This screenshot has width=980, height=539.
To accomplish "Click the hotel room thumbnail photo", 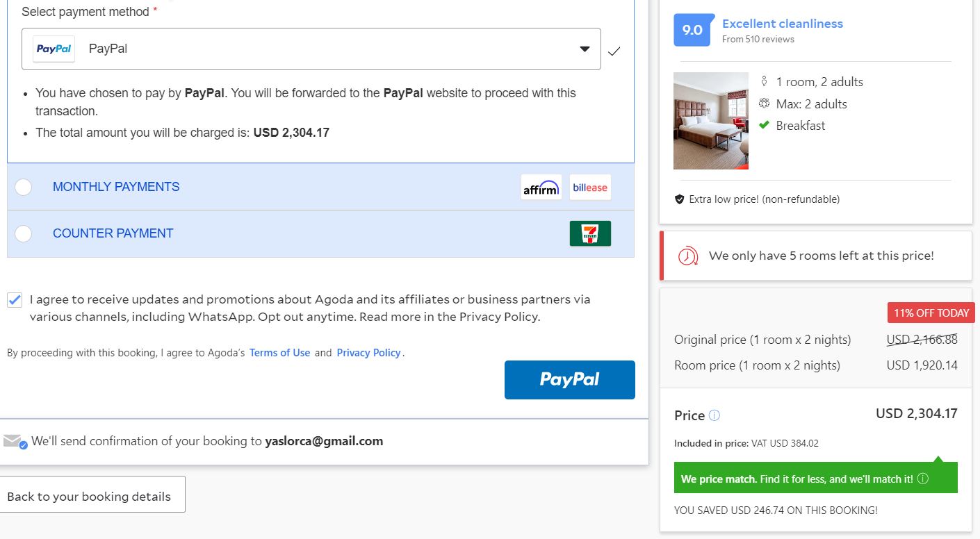I will tap(710, 121).
